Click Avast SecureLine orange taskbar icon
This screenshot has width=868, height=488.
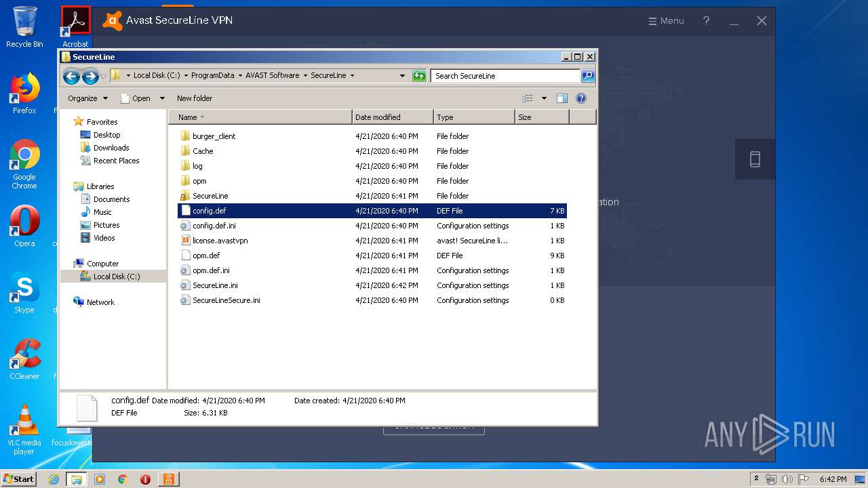click(x=167, y=479)
